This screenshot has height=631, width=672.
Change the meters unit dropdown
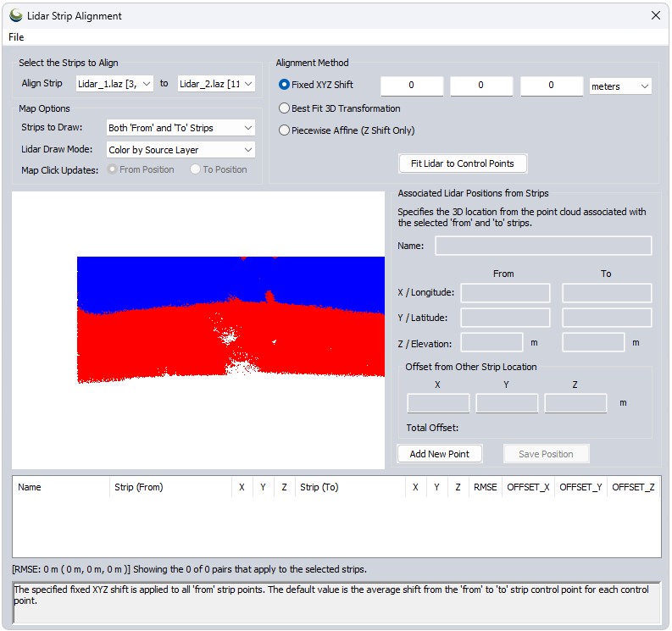(620, 86)
